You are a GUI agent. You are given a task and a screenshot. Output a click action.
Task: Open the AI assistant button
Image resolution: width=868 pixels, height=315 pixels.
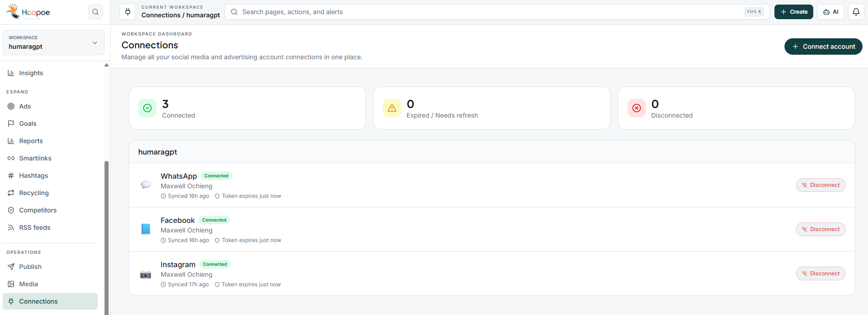831,12
